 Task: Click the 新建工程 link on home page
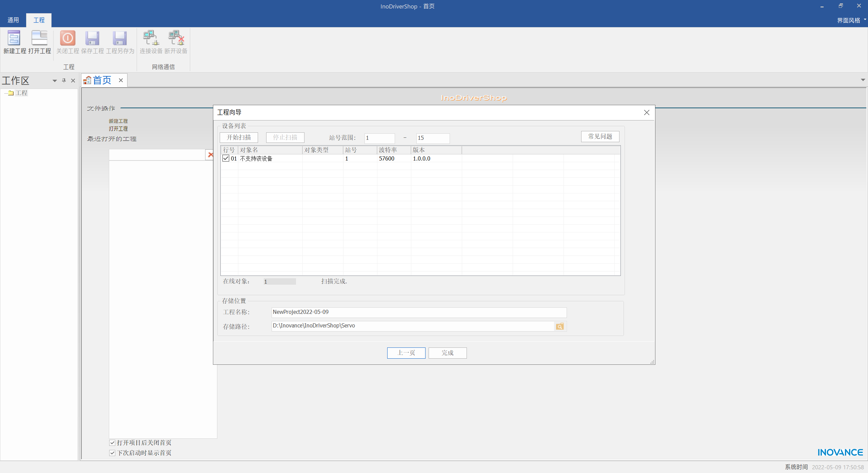(x=118, y=121)
